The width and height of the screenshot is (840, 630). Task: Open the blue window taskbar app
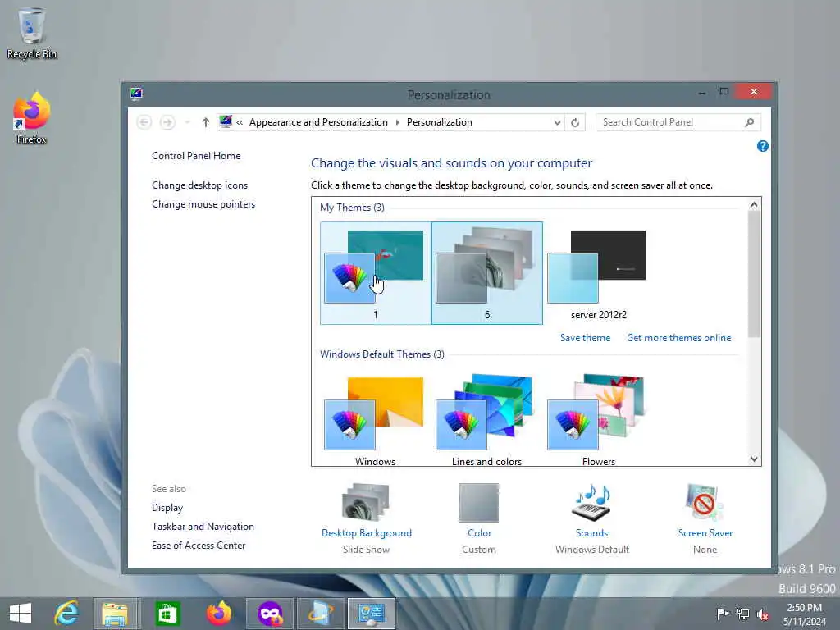pyautogui.click(x=321, y=614)
